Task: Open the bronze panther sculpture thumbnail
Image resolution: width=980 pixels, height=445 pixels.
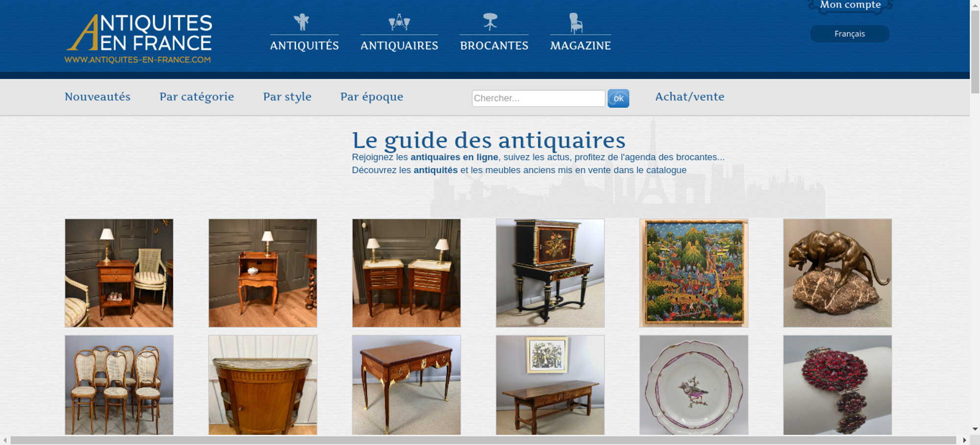Action: click(x=837, y=273)
